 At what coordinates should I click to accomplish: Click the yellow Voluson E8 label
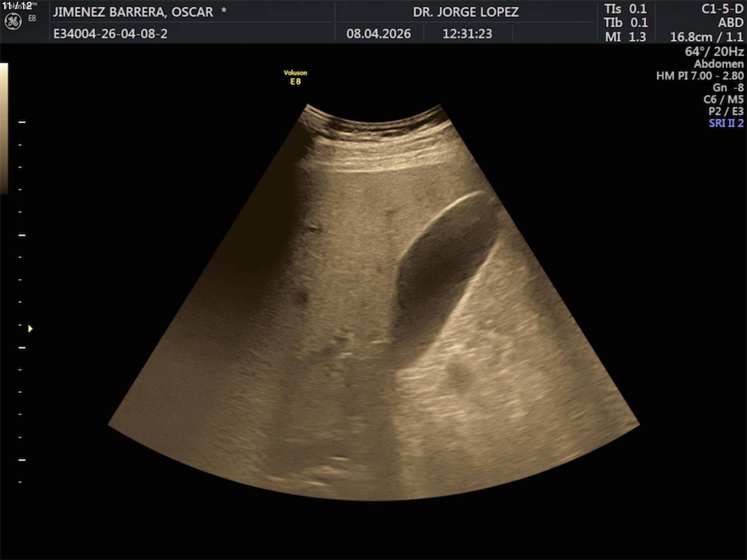(295, 77)
